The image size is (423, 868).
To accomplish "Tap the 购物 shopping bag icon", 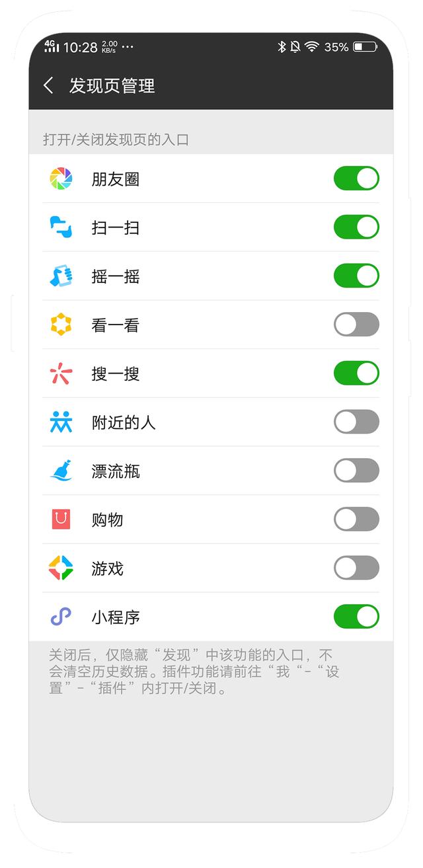I will (60, 520).
